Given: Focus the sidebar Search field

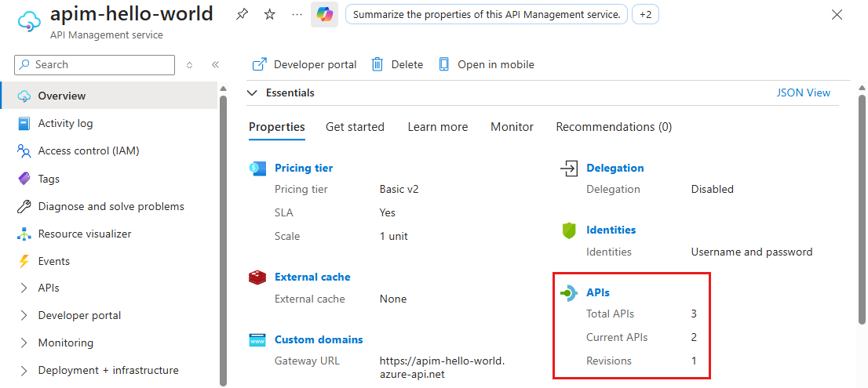Looking at the screenshot, I should click(x=94, y=64).
